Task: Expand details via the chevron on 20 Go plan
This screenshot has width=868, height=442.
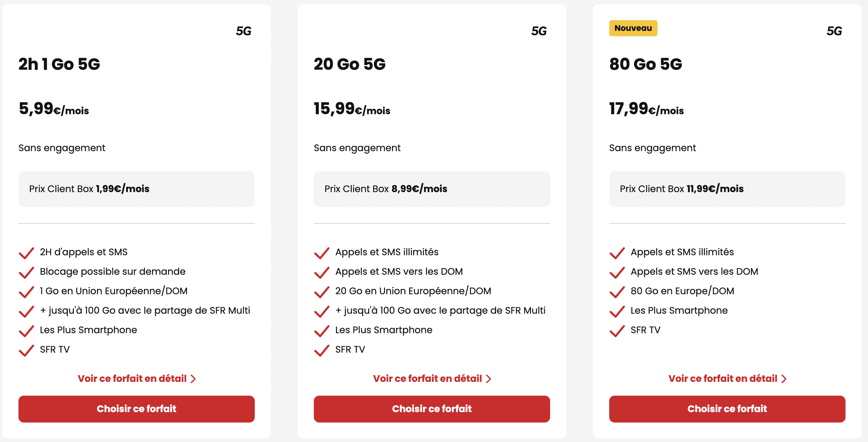Action: click(x=489, y=379)
